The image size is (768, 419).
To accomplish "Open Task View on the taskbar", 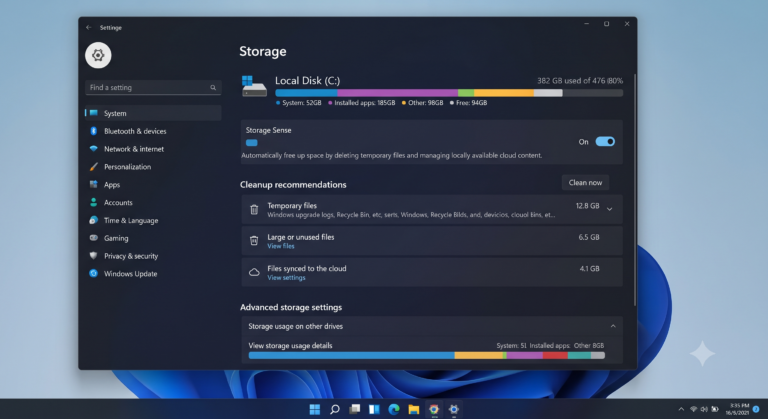I will tap(355, 409).
